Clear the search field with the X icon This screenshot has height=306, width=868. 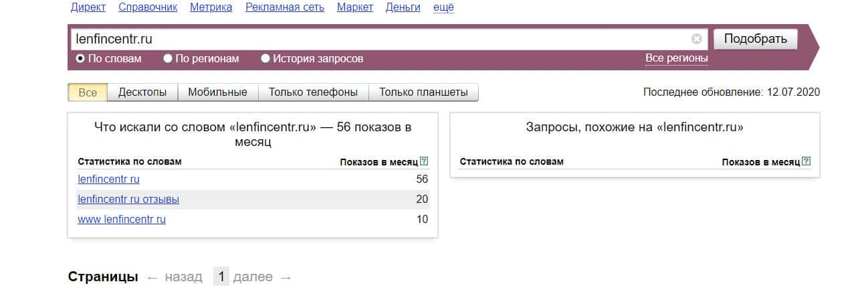click(x=697, y=39)
